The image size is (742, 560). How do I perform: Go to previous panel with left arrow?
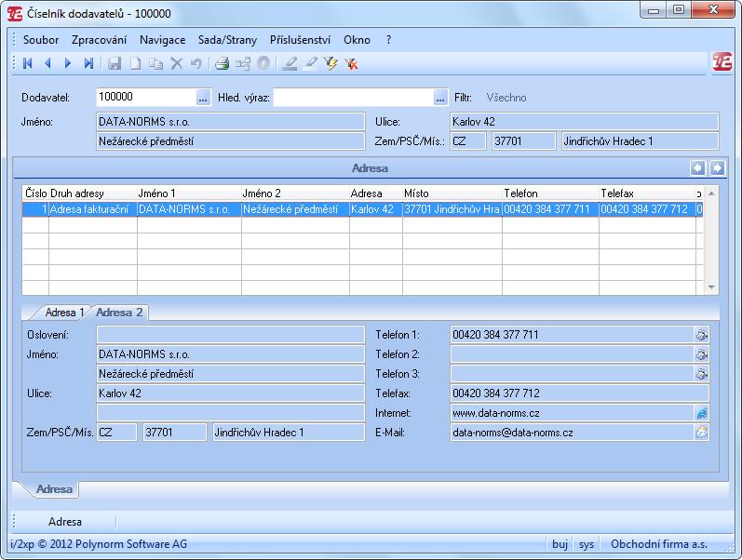(697, 167)
